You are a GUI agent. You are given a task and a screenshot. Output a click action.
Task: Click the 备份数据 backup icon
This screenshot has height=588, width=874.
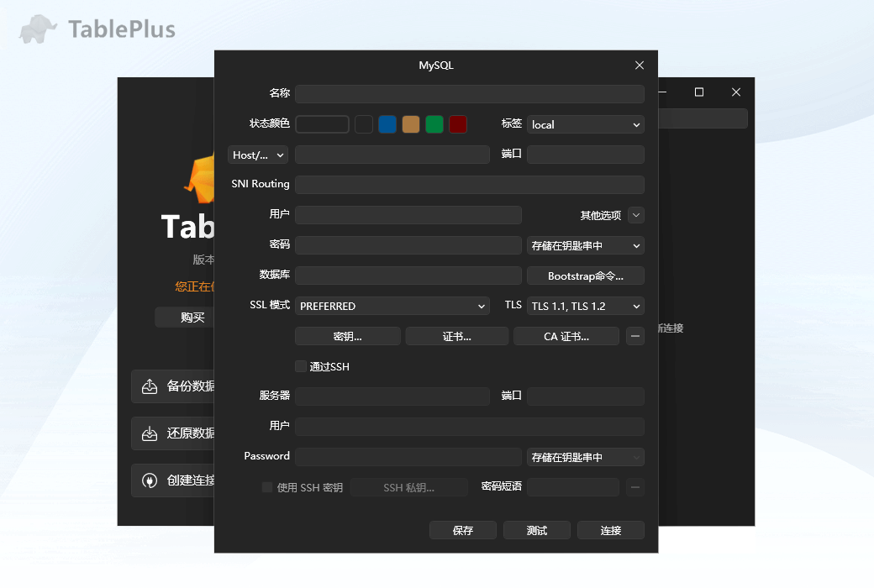coord(151,386)
